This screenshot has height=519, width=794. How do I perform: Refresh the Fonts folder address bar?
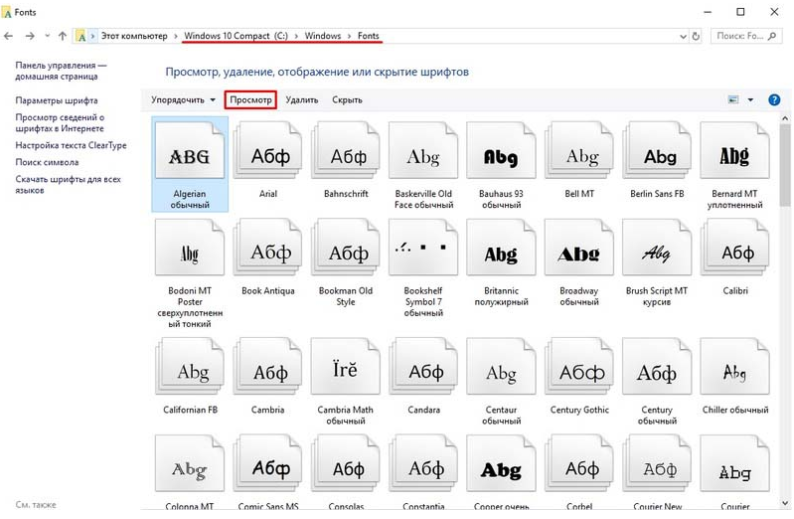[x=696, y=36]
